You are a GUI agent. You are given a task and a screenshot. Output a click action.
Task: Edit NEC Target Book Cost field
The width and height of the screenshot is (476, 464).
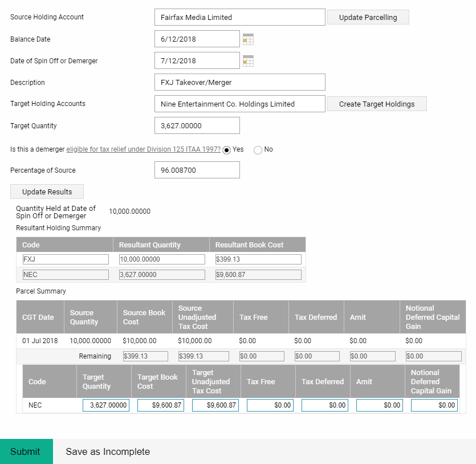point(161,405)
